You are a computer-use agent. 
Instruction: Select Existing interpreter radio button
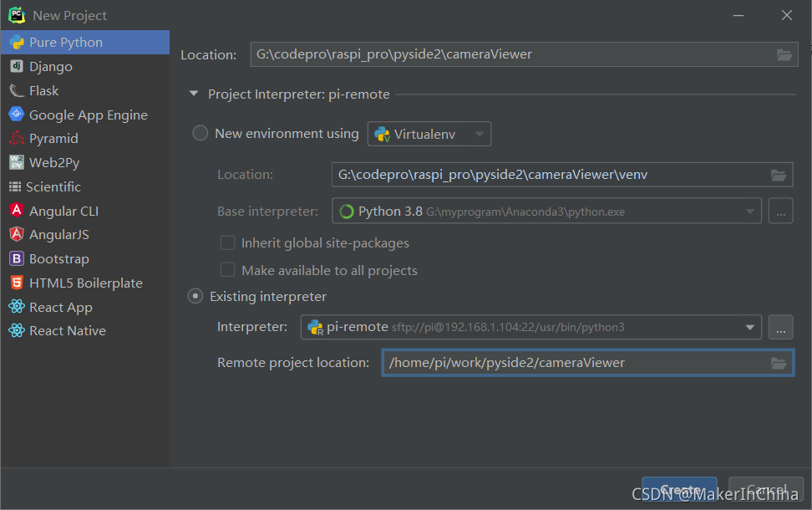click(195, 297)
